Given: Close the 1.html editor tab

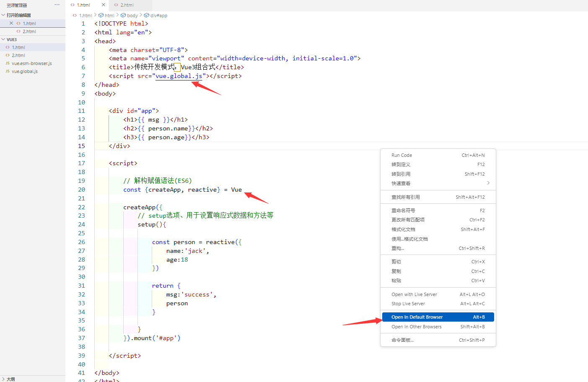Looking at the screenshot, I should pyautogui.click(x=104, y=5).
